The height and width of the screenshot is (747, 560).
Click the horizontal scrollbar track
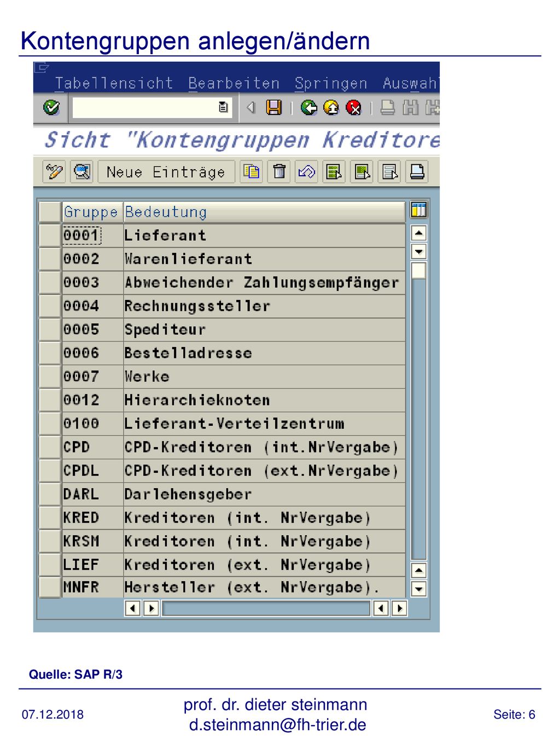point(266,608)
